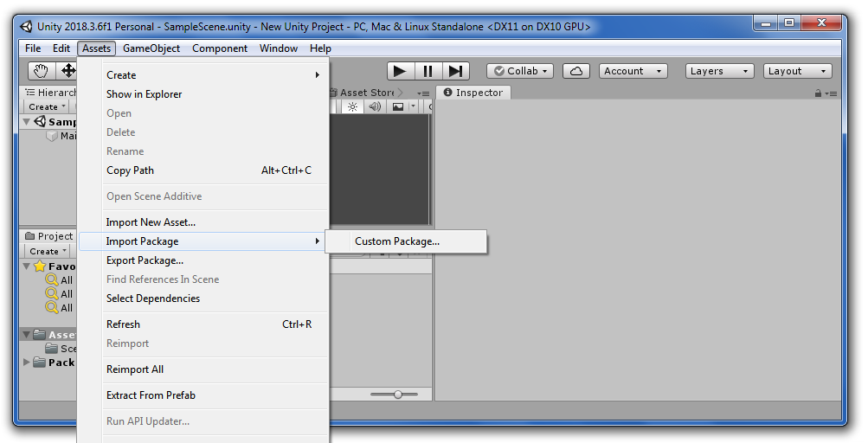Expand the Packages folder node
The width and height of the screenshot is (868, 443).
click(x=27, y=363)
